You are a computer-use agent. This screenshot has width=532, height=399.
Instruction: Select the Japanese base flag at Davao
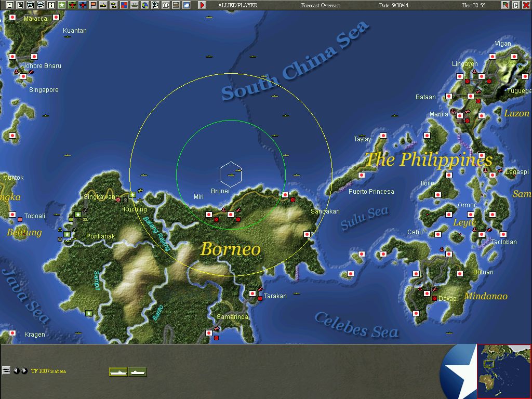pyautogui.click(x=427, y=293)
